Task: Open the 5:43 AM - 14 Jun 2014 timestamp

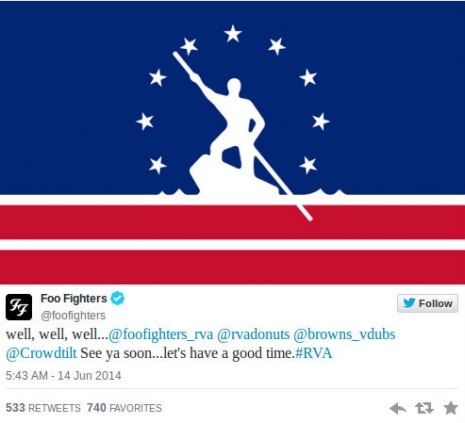Action: pos(63,376)
